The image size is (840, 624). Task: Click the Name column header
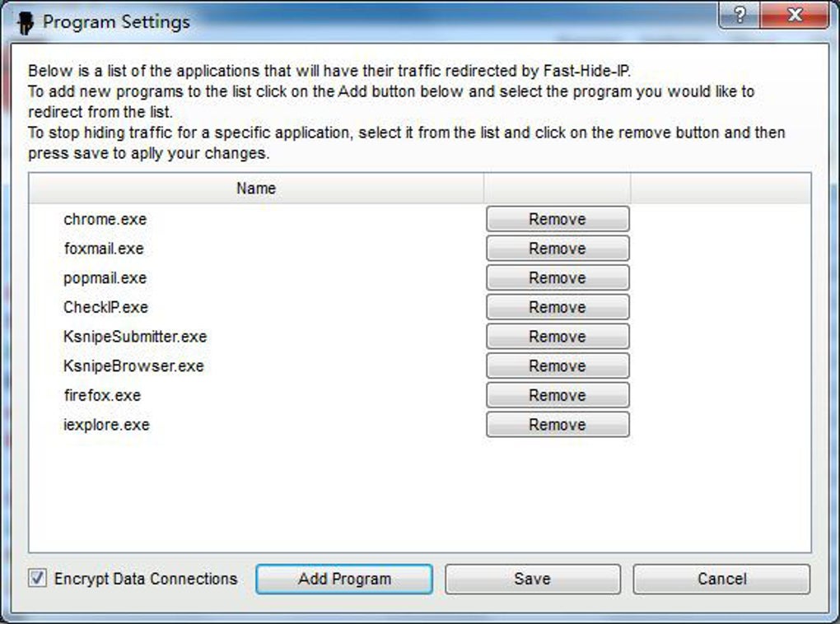[256, 189]
